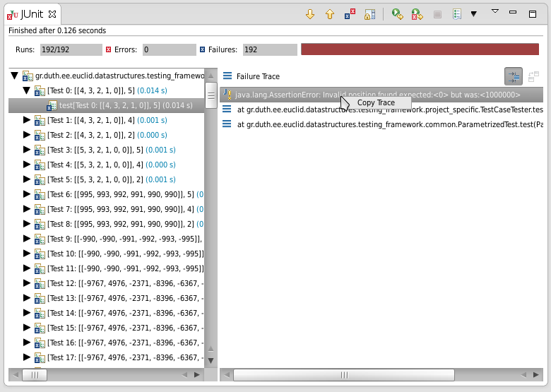Screen dimensions: 551x392
Task: Go to next failed test arrow
Action: pyautogui.click(x=310, y=14)
